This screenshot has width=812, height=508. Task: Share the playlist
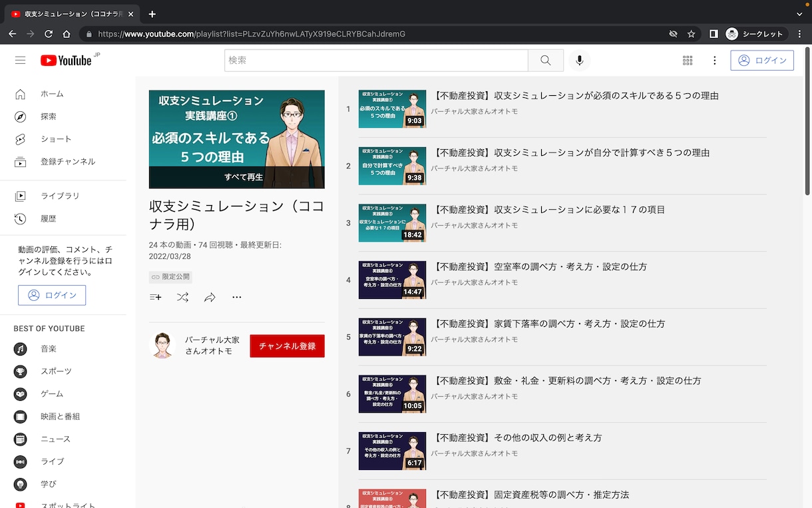(x=210, y=298)
